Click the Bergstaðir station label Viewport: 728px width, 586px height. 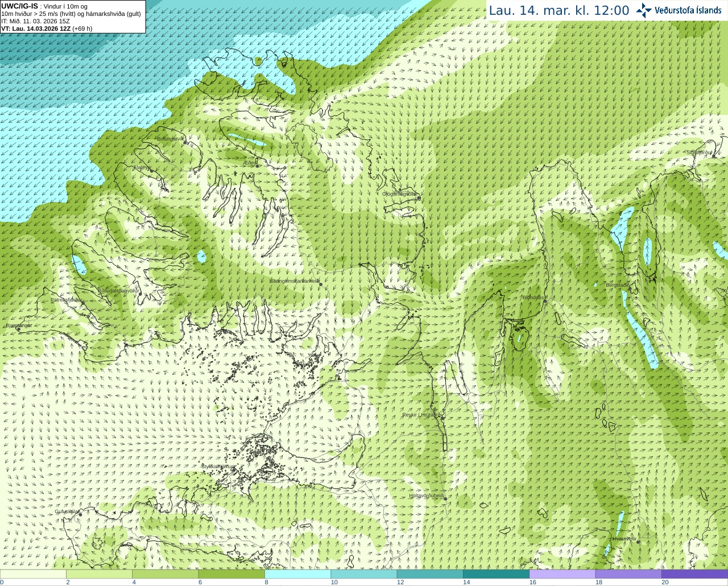point(617,284)
